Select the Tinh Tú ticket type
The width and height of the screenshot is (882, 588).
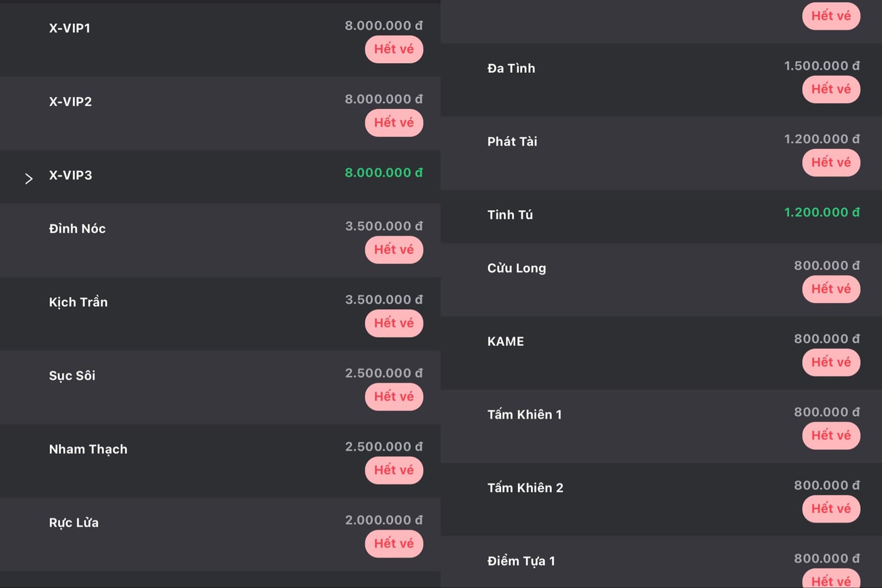661,216
